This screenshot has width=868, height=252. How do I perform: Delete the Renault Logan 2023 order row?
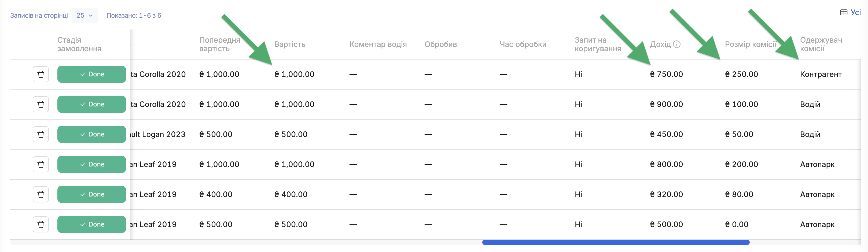tap(41, 134)
